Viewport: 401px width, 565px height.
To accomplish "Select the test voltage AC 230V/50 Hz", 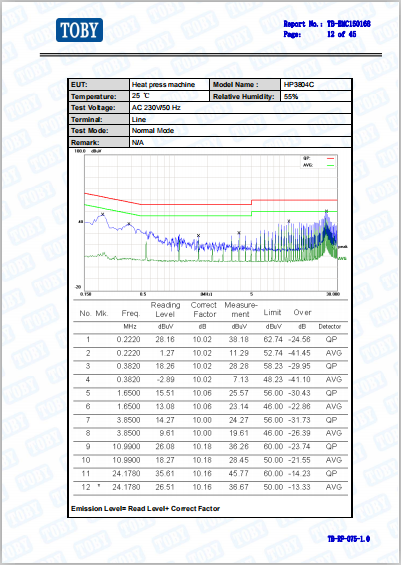I will pos(156,107).
